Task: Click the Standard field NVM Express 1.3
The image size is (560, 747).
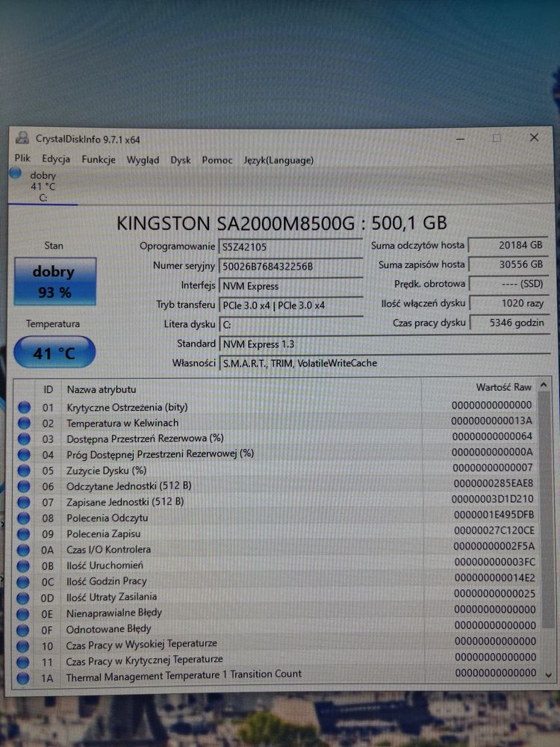Action: pyautogui.click(x=384, y=344)
